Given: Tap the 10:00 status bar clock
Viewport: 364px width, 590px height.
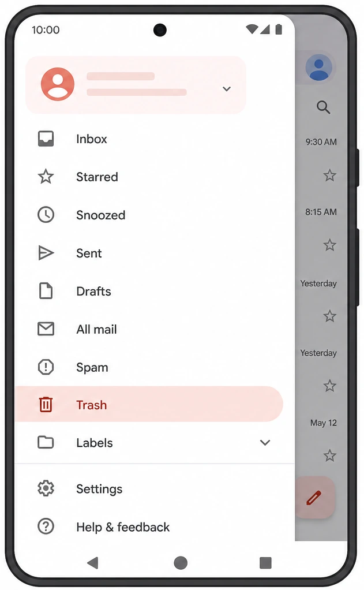Looking at the screenshot, I should (x=46, y=29).
